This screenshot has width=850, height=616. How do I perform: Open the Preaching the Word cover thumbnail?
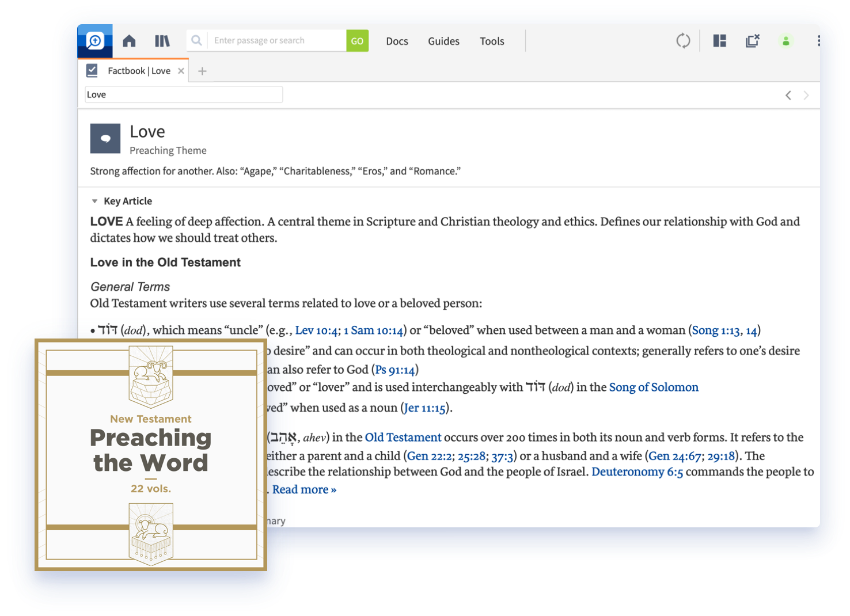tap(151, 455)
